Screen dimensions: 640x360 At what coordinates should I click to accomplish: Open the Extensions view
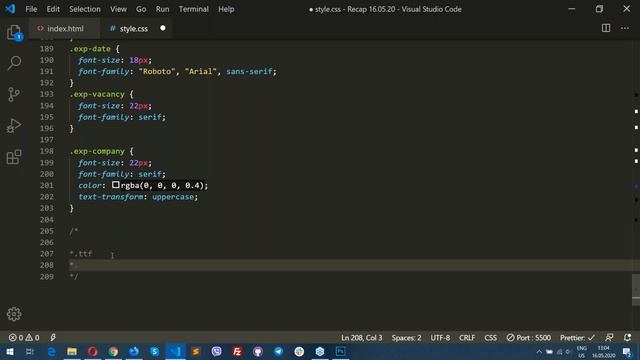point(14,157)
